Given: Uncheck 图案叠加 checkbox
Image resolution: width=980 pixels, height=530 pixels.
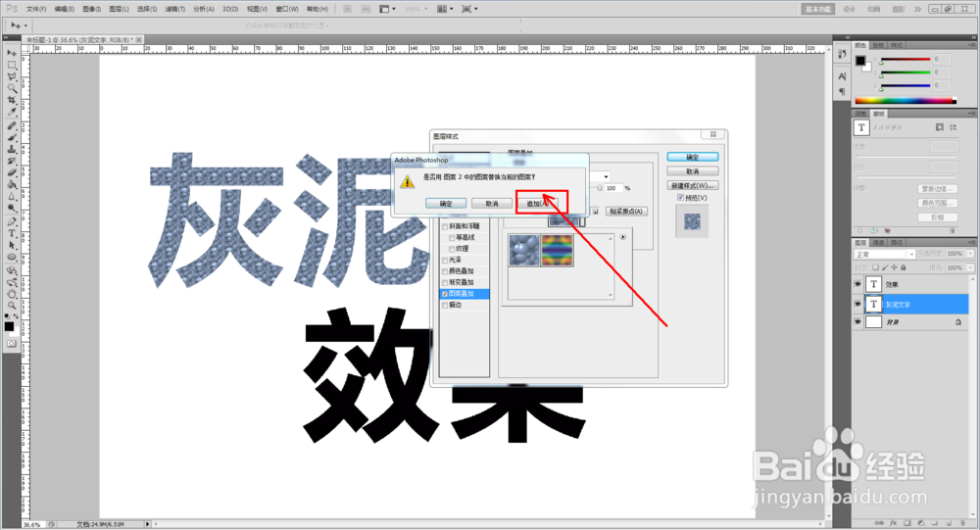Looking at the screenshot, I should point(445,294).
